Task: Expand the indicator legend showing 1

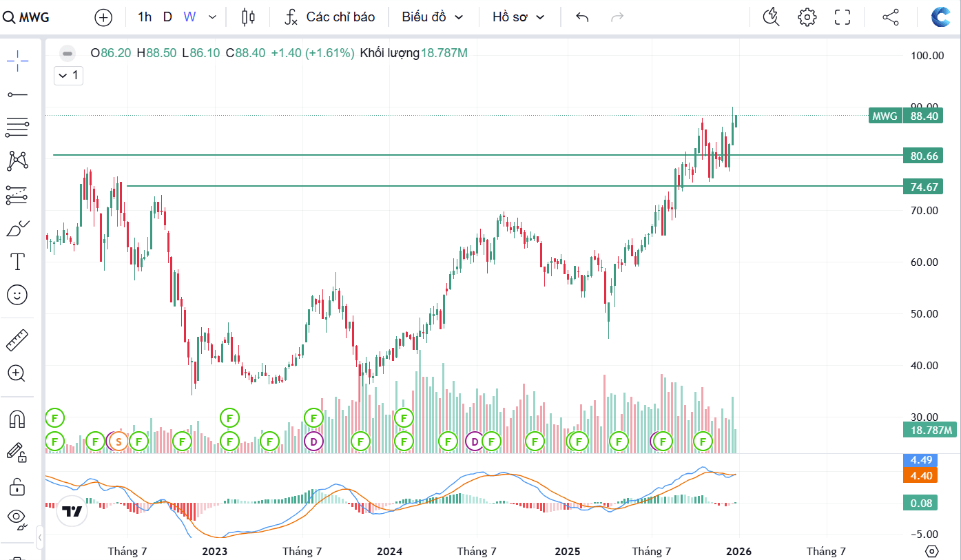Action: tap(69, 75)
